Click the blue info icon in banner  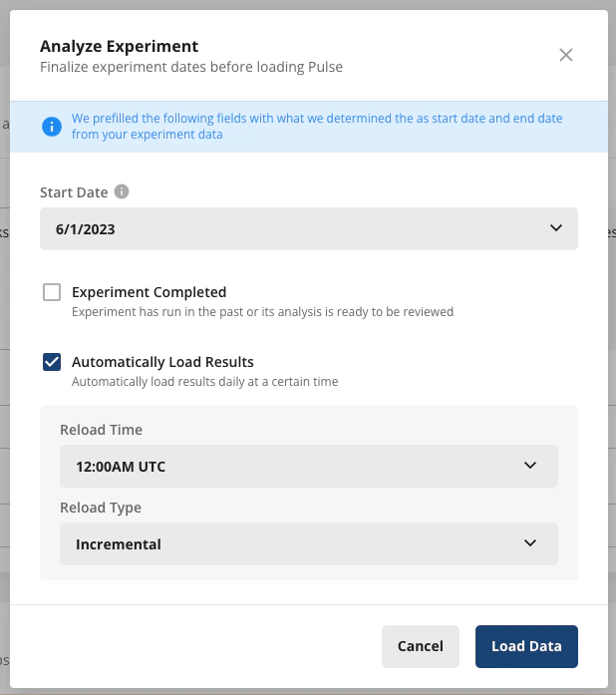point(50,127)
